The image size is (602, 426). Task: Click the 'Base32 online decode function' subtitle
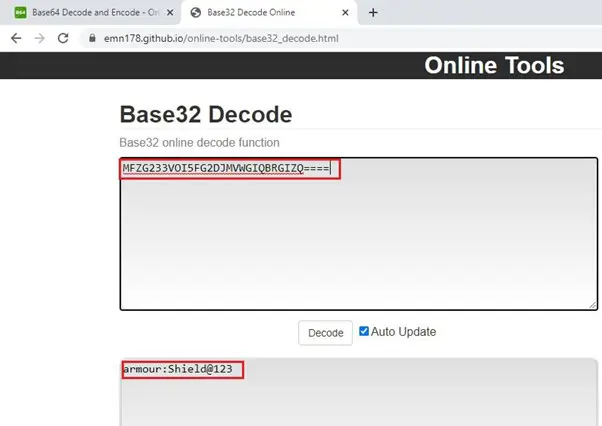click(199, 143)
